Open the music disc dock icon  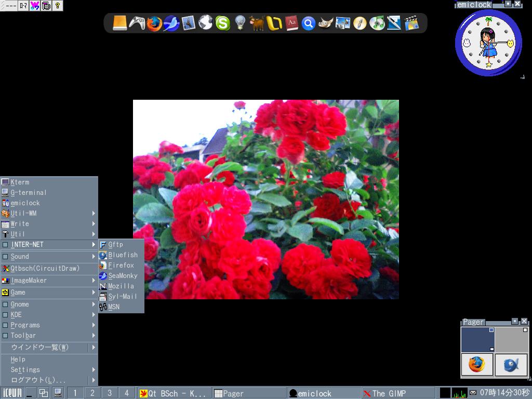tap(377, 23)
